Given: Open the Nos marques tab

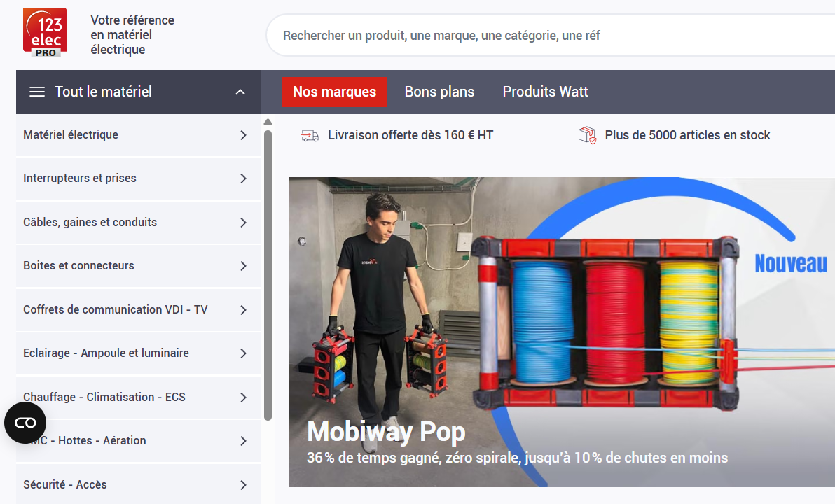Looking at the screenshot, I should pos(334,92).
